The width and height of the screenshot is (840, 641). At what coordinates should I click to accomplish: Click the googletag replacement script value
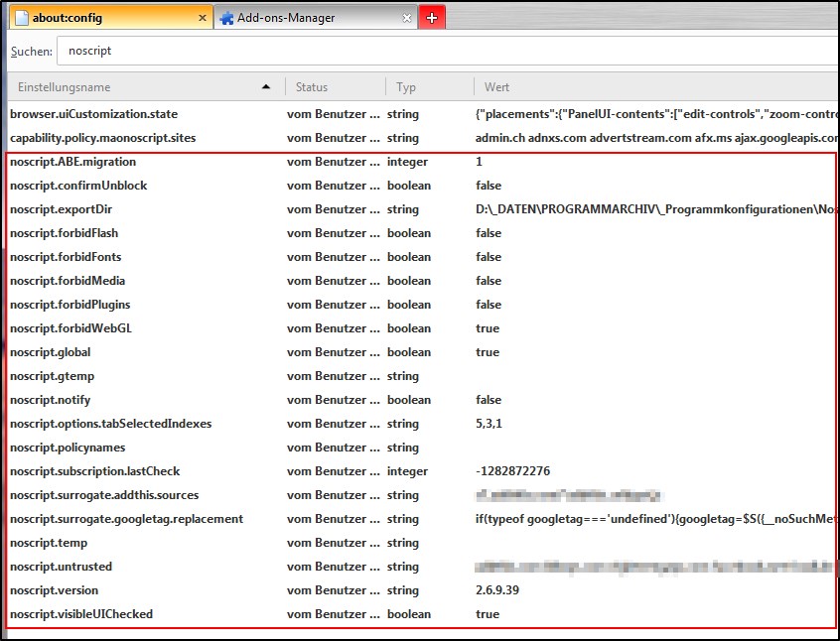(x=656, y=519)
